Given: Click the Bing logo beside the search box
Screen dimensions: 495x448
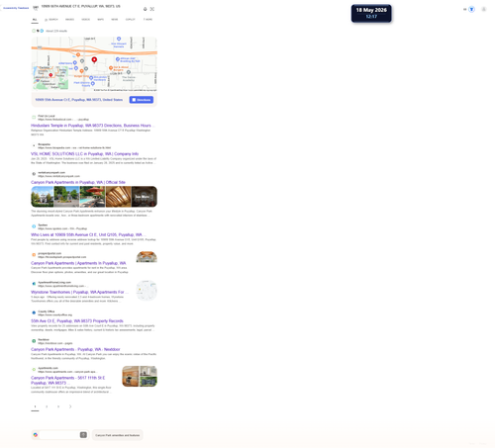Looking at the screenshot, I should coord(36,8).
